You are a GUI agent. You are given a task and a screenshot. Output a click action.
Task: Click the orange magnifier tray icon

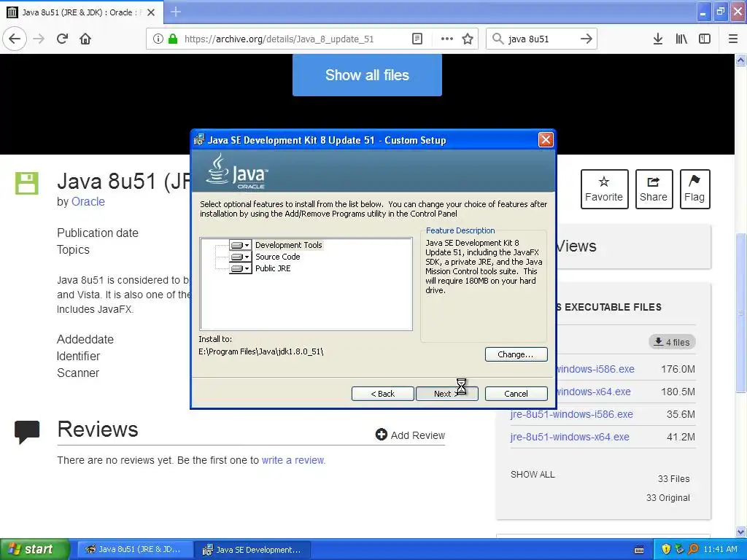pyautogui.click(x=693, y=549)
